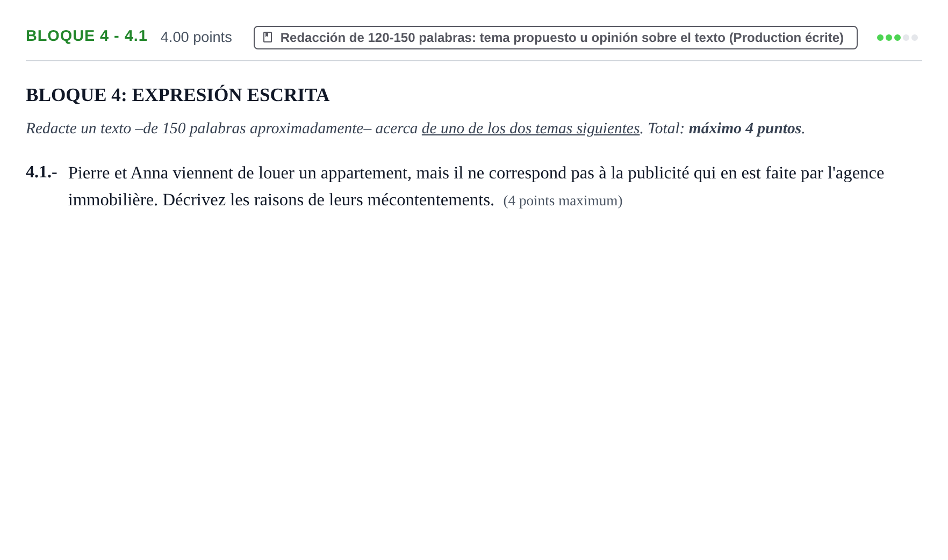
Task: Click the 4.00 points label
Action: [196, 37]
